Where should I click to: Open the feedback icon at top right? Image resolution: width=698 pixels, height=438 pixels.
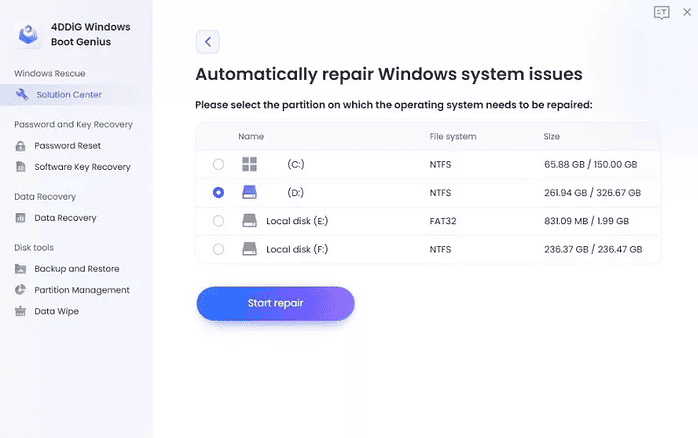pos(661,12)
